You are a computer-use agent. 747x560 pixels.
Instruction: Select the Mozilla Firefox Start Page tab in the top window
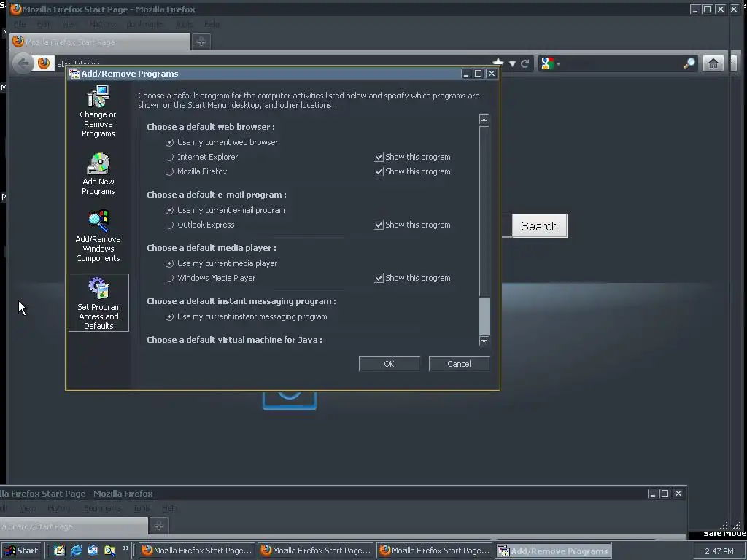point(100,42)
